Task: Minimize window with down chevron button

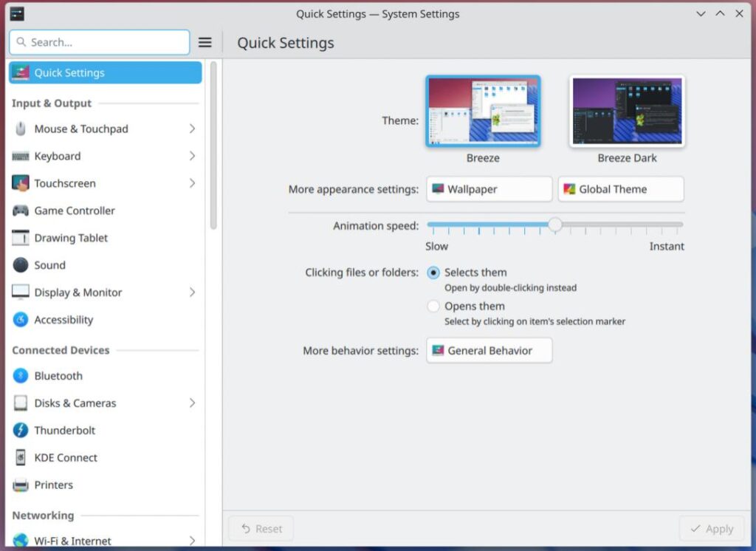Action: tap(701, 13)
